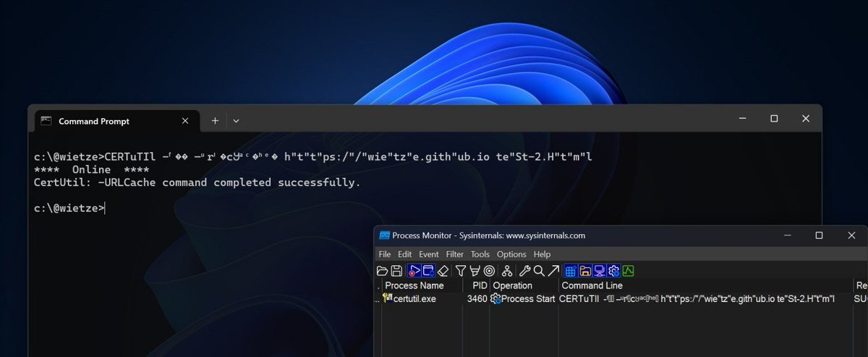Toggle Show Network Activity

[600, 271]
